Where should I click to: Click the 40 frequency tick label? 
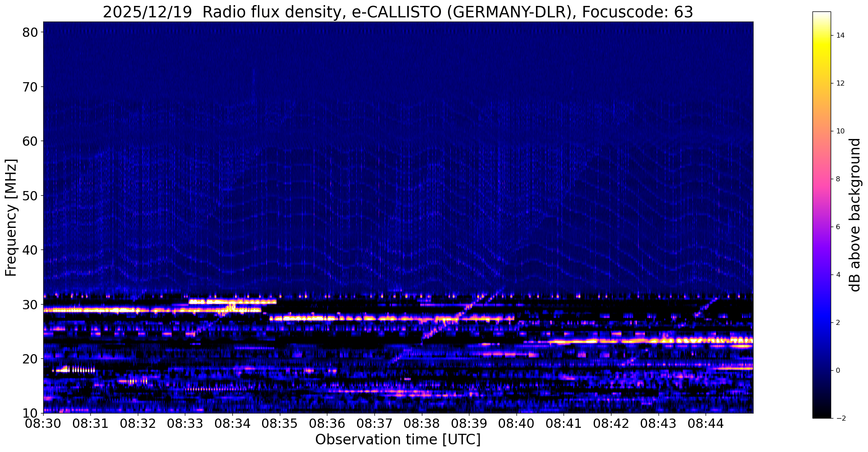click(x=30, y=250)
